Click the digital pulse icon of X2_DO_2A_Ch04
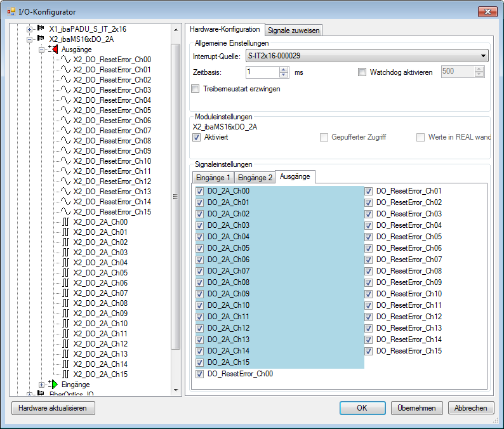The width and height of the screenshot is (504, 429). tap(65, 263)
